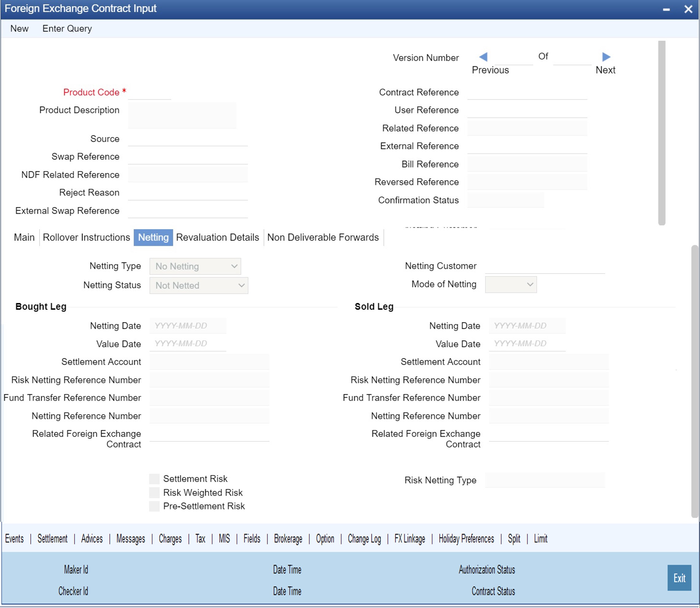Click the Next version arrow icon

[x=606, y=57]
